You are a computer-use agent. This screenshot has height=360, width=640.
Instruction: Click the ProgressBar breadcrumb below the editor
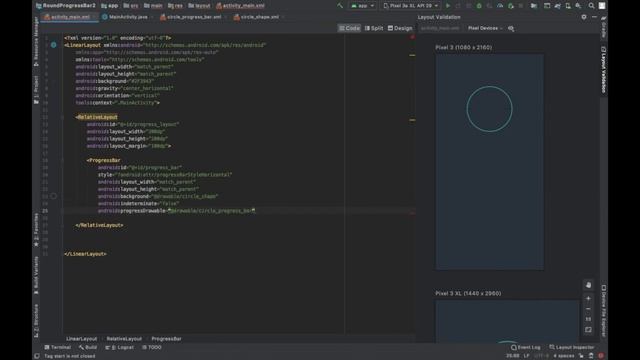pos(166,338)
